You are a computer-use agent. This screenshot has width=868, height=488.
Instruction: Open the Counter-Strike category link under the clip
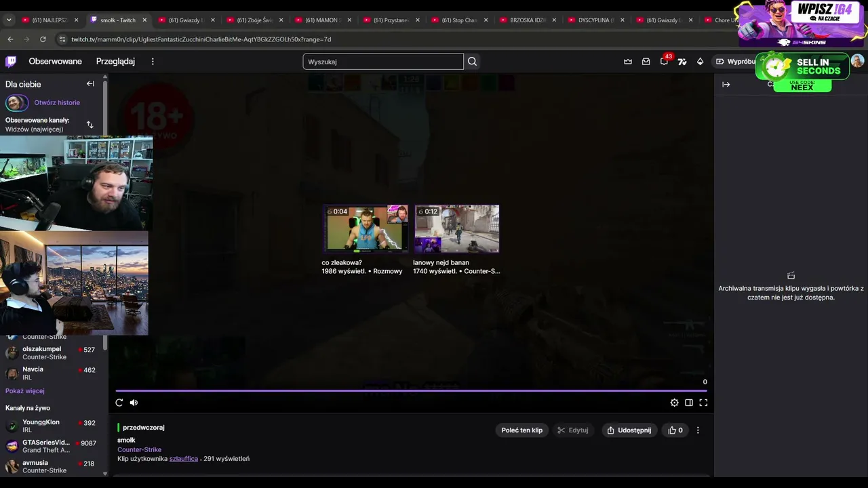pyautogui.click(x=139, y=449)
